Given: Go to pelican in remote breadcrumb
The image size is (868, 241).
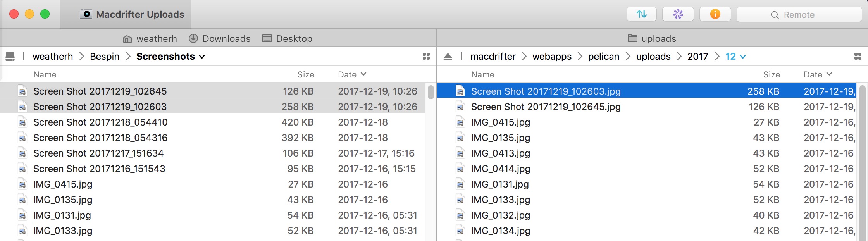Looking at the screenshot, I should pos(603,57).
